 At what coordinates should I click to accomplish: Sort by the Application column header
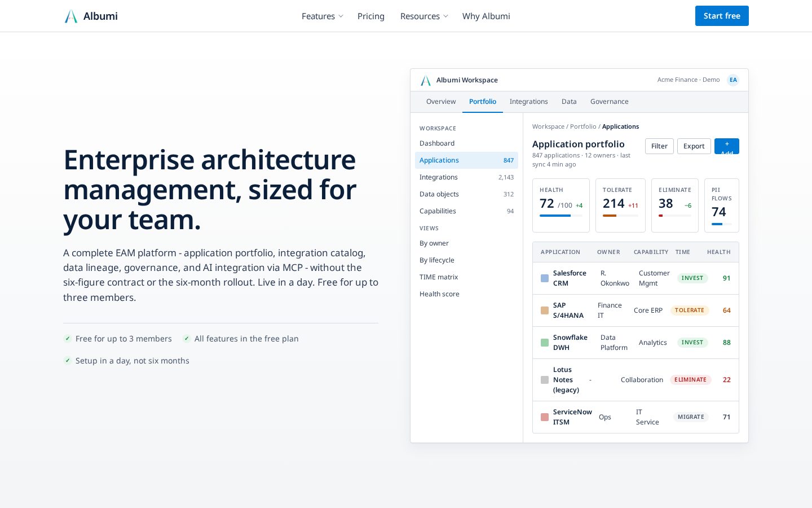[561, 252]
